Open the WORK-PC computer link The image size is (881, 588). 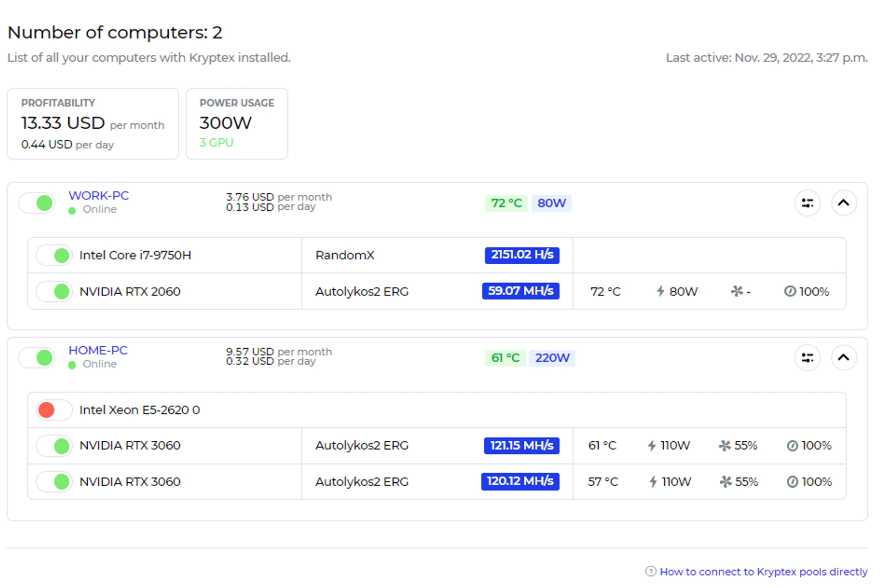pyautogui.click(x=99, y=196)
